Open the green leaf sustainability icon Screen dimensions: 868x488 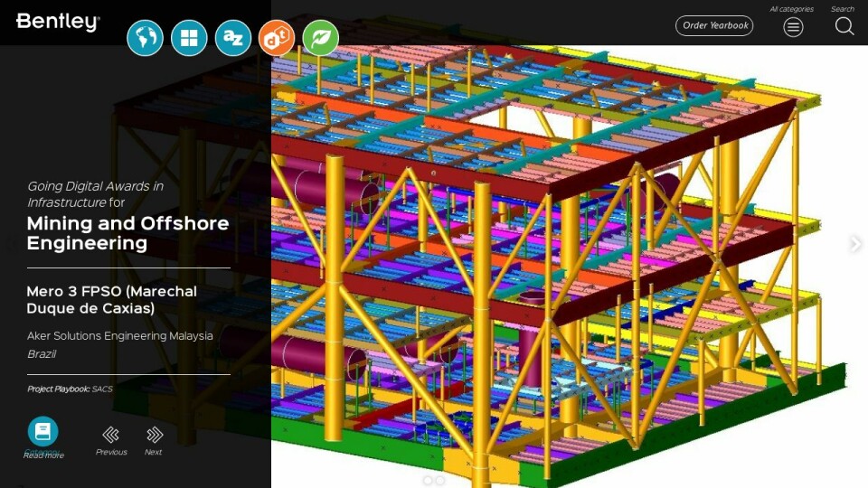point(320,38)
